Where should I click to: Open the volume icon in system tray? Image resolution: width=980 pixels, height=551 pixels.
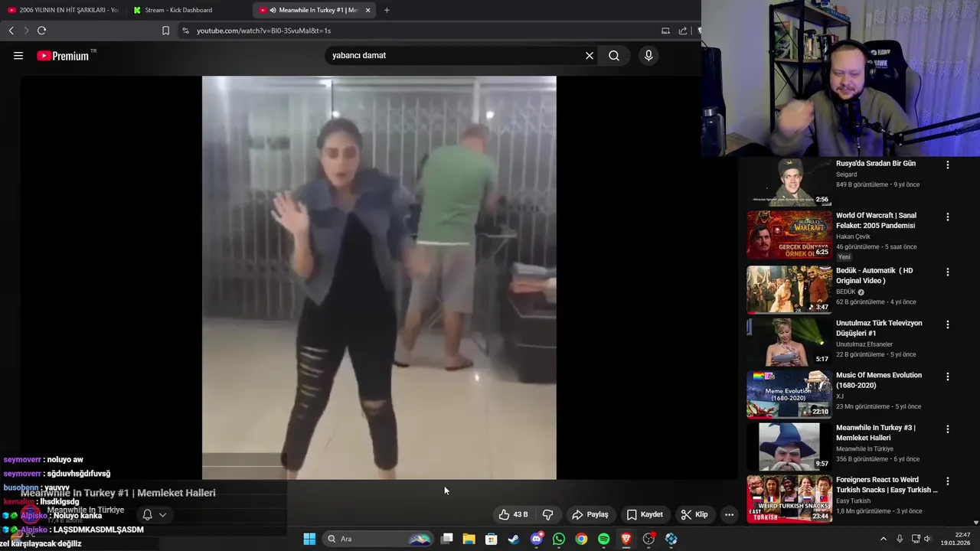click(927, 539)
